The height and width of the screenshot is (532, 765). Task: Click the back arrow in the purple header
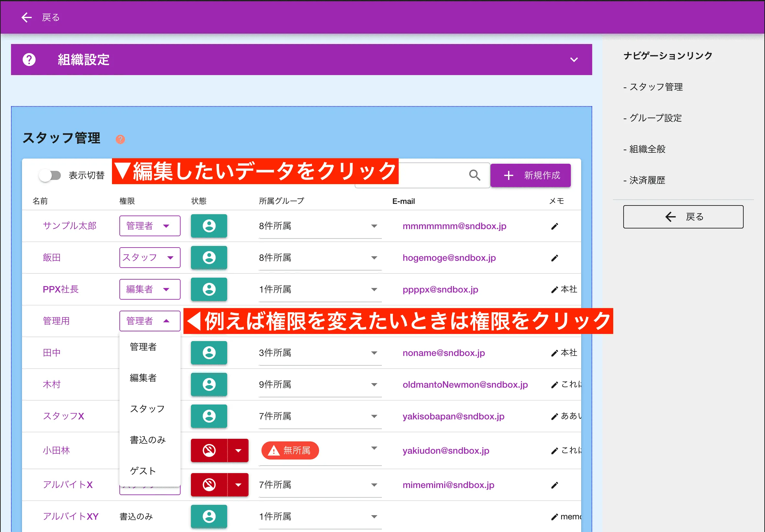pos(26,17)
